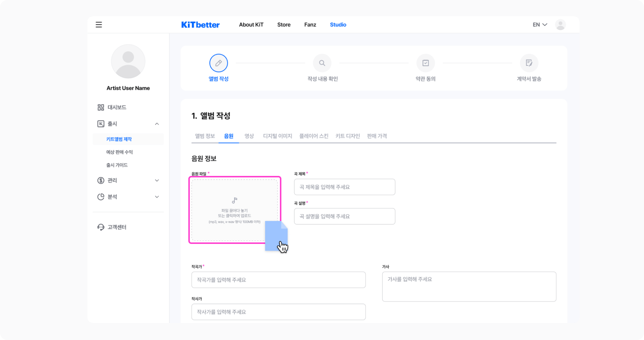Open the hamburger menu icon

(99, 25)
